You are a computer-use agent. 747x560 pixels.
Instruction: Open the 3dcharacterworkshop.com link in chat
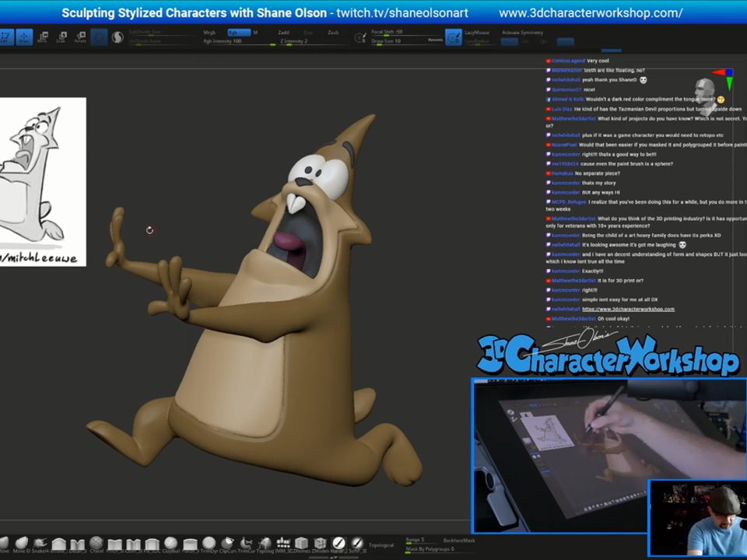click(628, 309)
